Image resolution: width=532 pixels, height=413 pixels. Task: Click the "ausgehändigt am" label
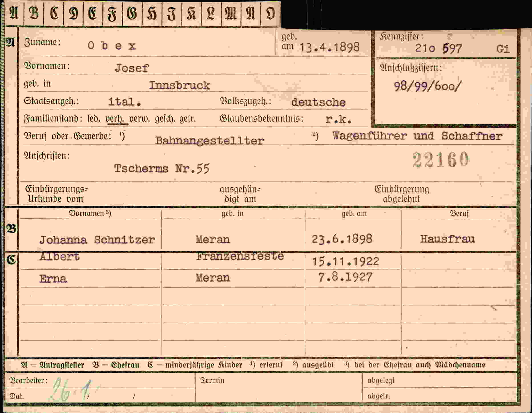point(240,194)
